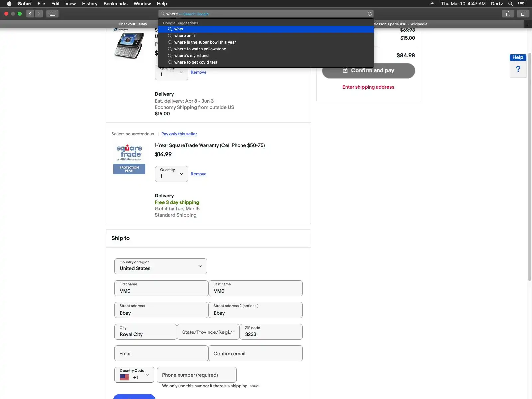Open Control Center list icon in menu bar
Image resolution: width=532 pixels, height=399 pixels.
tap(521, 4)
